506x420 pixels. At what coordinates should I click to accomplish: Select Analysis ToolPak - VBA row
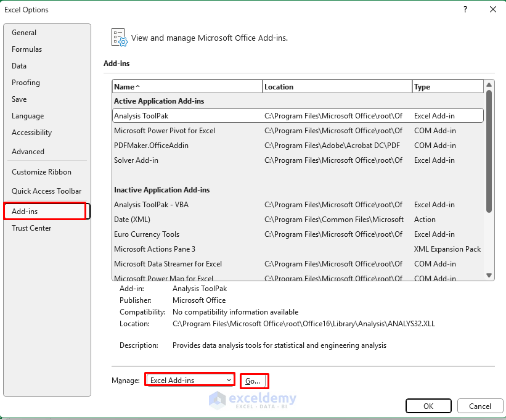pyautogui.click(x=298, y=205)
